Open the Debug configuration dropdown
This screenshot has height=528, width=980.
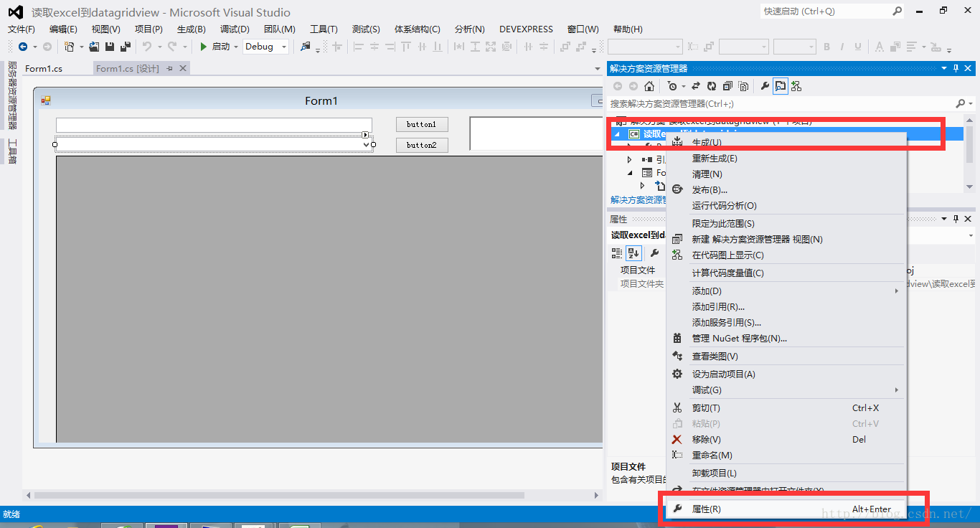(284, 47)
